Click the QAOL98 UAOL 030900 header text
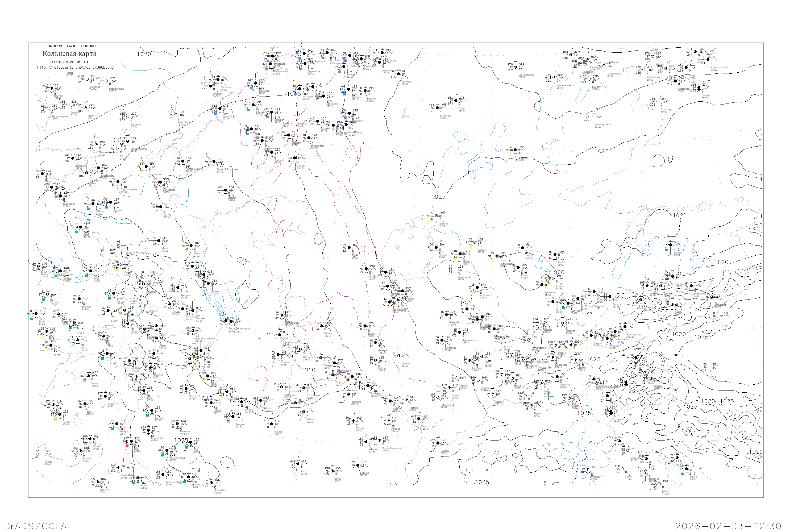This screenshot has height=532, width=798. click(x=71, y=46)
